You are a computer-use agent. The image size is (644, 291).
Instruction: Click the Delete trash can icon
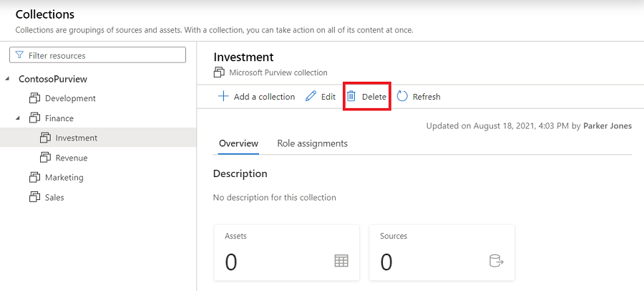(351, 97)
